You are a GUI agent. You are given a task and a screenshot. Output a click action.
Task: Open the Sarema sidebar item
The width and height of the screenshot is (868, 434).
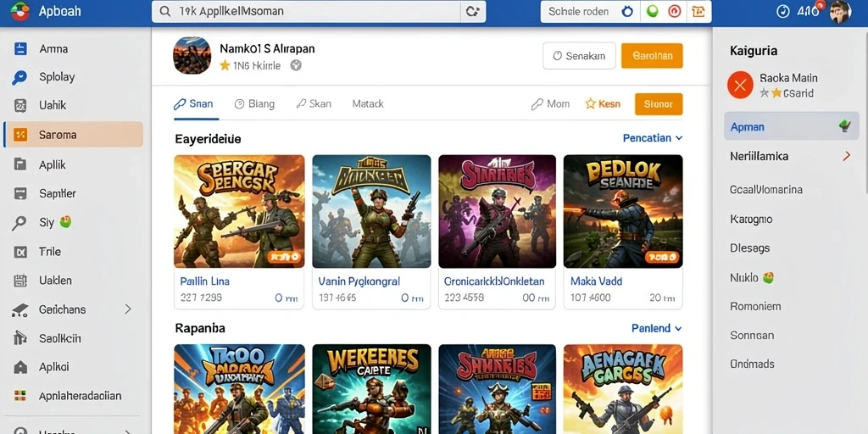pyautogui.click(x=73, y=135)
